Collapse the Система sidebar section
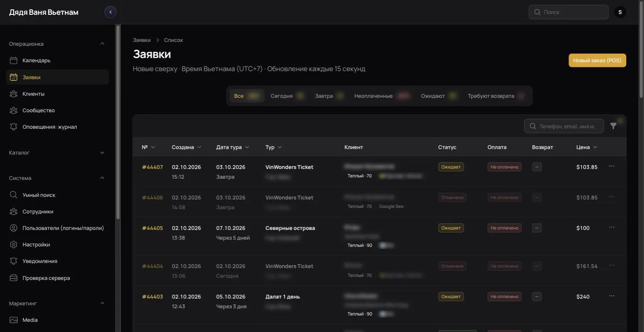The width and height of the screenshot is (644, 332). tap(102, 178)
